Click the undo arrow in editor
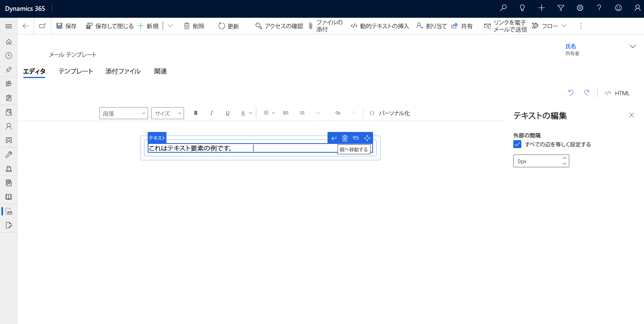This screenshot has width=644, height=324. pyautogui.click(x=571, y=93)
